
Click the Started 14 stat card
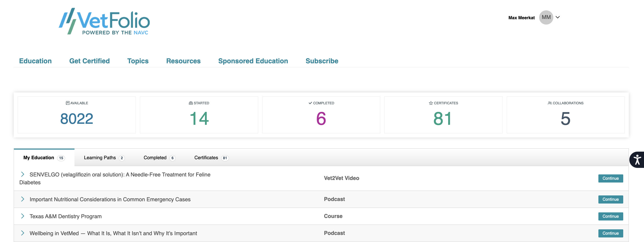(199, 115)
